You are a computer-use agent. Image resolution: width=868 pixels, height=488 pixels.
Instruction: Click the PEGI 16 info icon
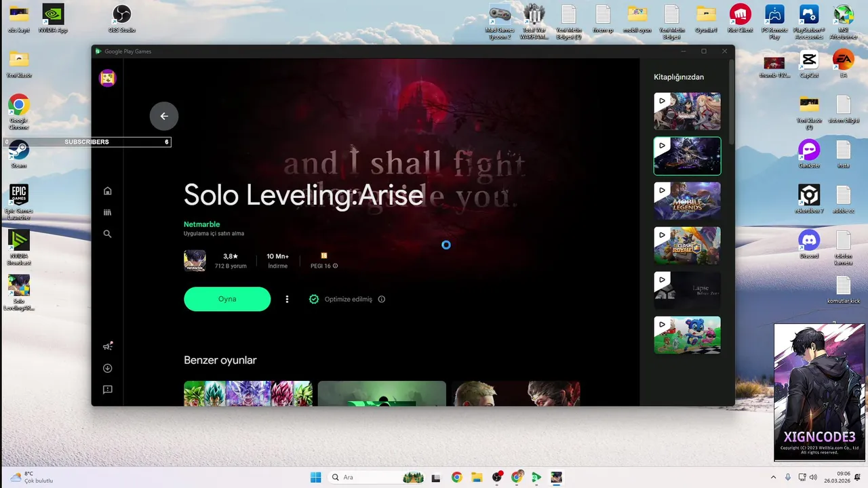[x=335, y=266]
